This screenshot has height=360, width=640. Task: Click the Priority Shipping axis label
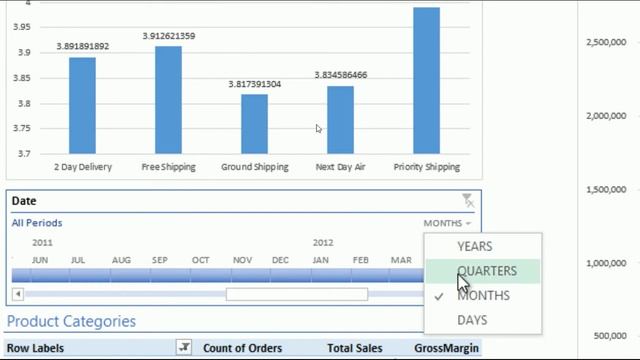point(427,167)
